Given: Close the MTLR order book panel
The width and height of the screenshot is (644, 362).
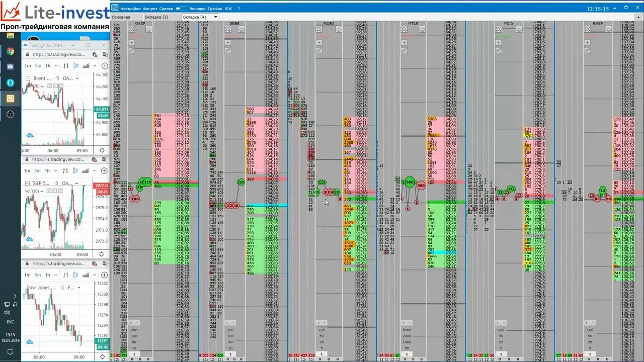Looking at the screenshot, I should coord(404,29).
